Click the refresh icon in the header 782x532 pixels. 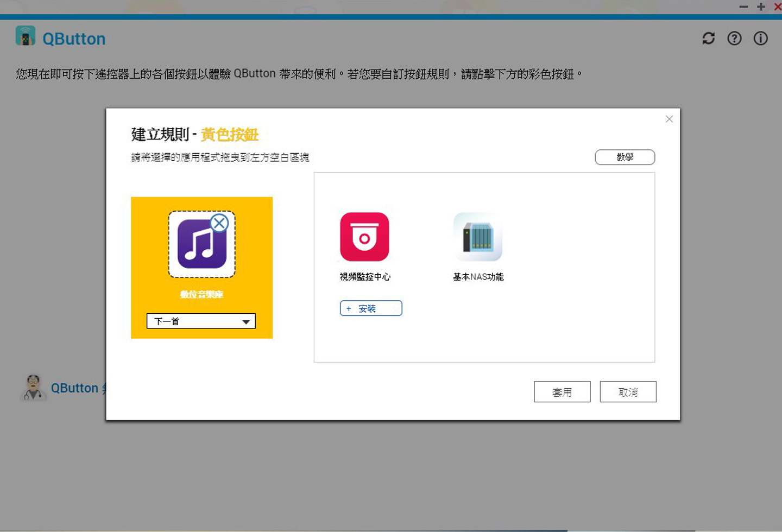[708, 38]
